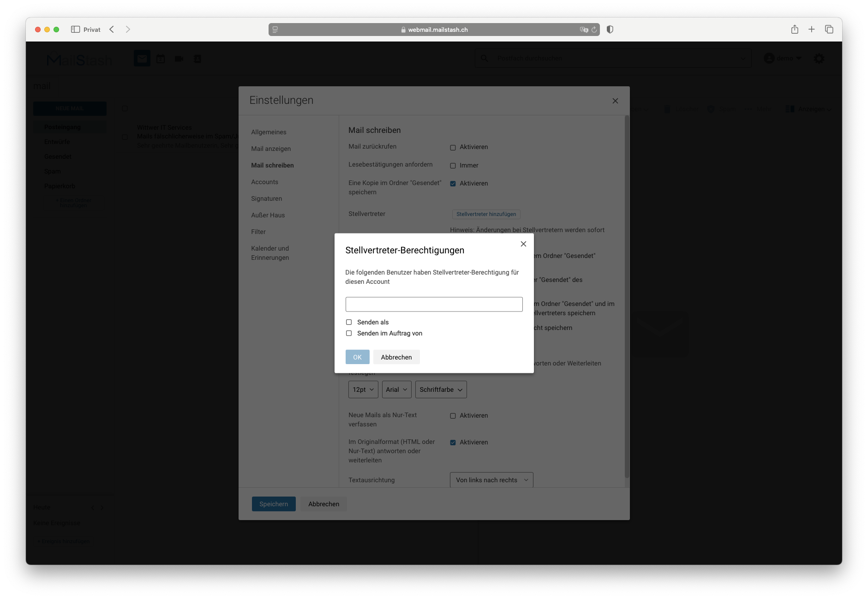Tick the 'Senden im Auftrag von' checkbox
Image resolution: width=868 pixels, height=599 pixels.
coord(349,333)
